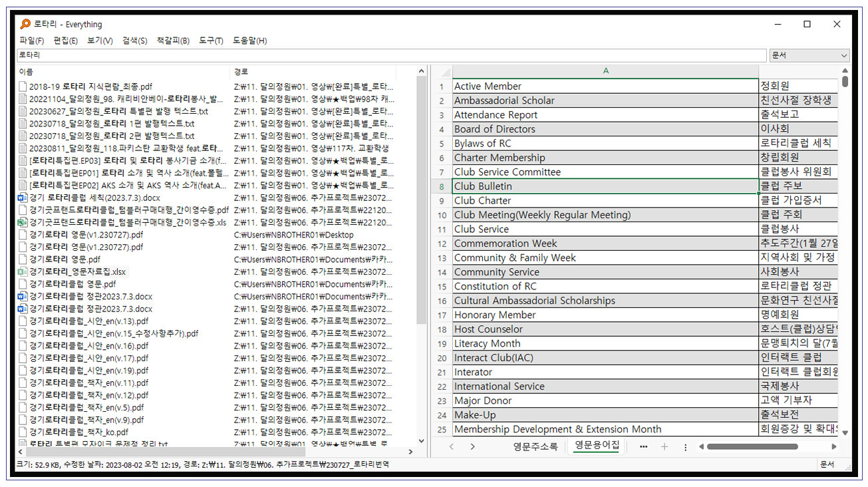Click icon of 경기로타리 영문.pdf

[23, 259]
